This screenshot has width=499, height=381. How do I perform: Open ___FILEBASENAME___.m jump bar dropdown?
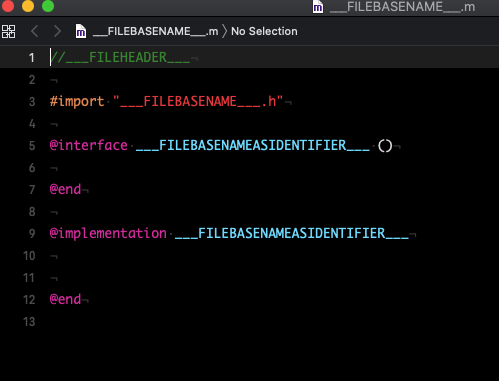point(155,31)
